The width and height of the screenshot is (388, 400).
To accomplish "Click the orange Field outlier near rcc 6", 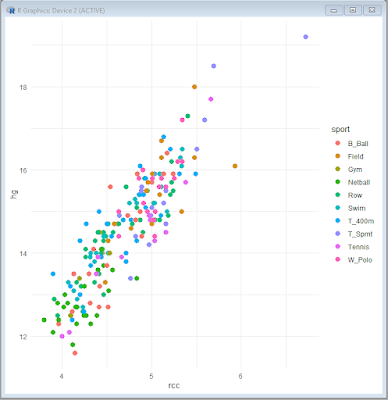I will click(x=235, y=166).
